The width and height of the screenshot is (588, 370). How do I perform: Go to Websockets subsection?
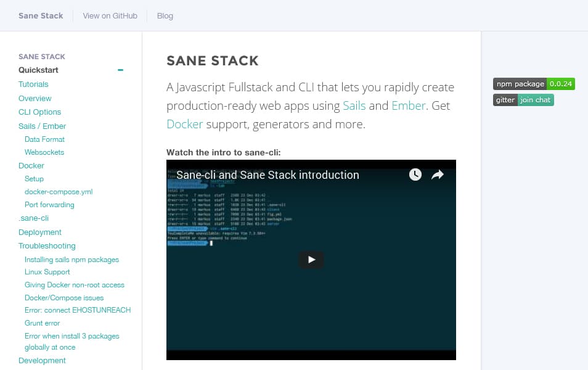tap(44, 152)
